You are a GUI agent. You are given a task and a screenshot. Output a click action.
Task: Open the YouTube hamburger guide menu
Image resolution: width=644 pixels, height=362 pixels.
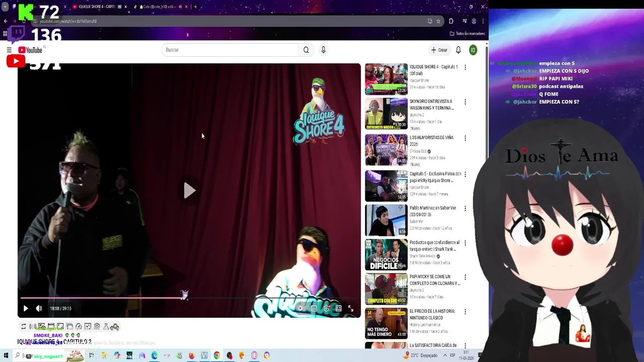point(9,50)
